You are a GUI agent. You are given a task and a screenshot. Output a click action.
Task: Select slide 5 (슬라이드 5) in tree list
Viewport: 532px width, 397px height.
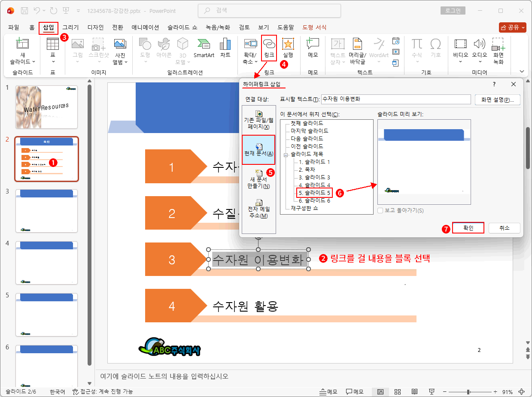[x=314, y=193]
